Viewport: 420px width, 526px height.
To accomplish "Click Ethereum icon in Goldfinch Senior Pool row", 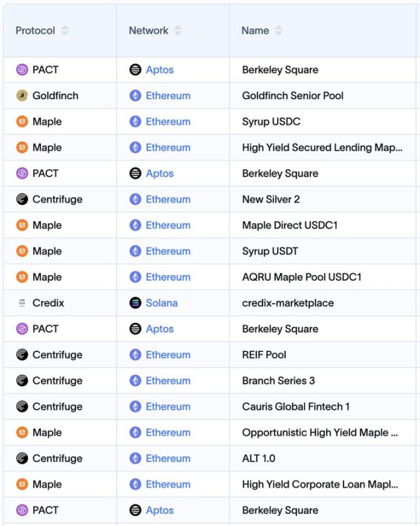I will [x=135, y=95].
